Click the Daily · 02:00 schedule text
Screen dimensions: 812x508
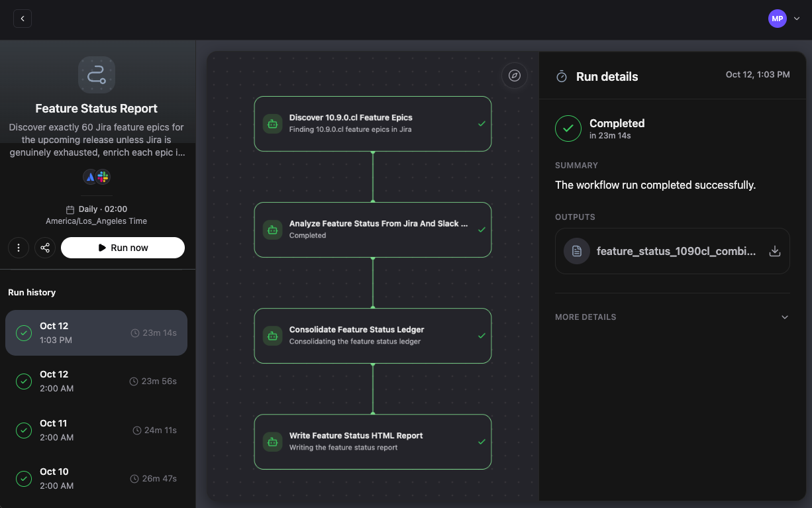[103, 209]
